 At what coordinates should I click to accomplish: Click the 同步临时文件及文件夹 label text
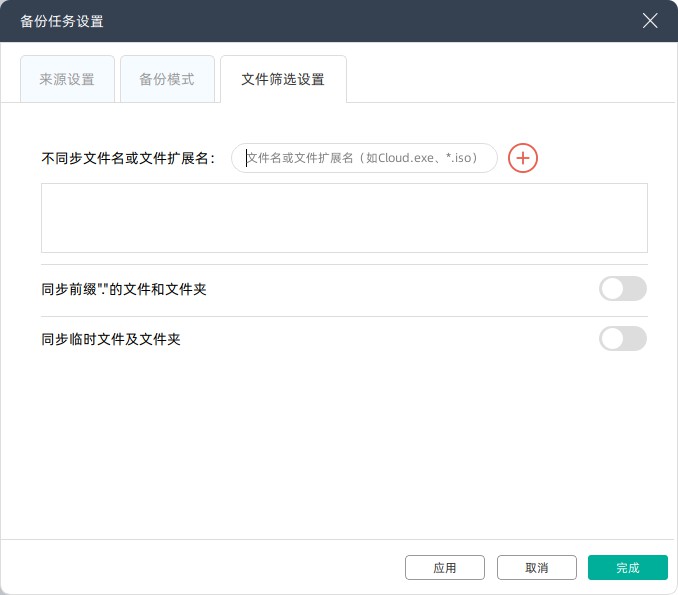coord(111,340)
